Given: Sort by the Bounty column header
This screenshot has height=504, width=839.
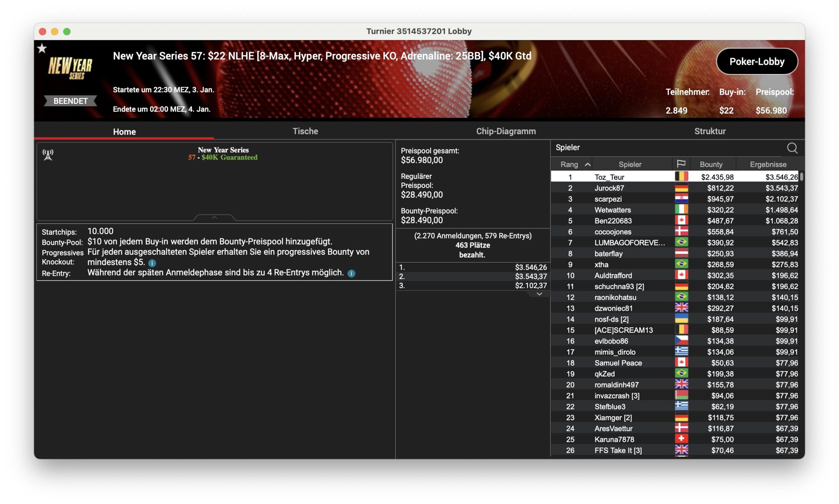Looking at the screenshot, I should click(x=711, y=164).
